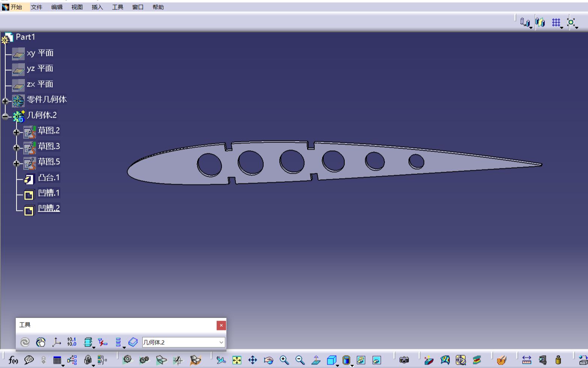Select the zx 平面 plane
This screenshot has height=368, width=588.
click(40, 84)
